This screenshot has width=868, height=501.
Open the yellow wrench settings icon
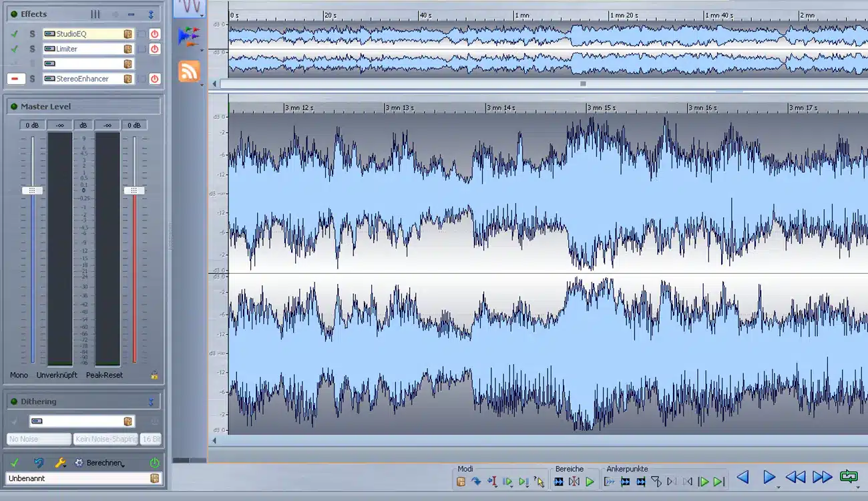point(60,463)
